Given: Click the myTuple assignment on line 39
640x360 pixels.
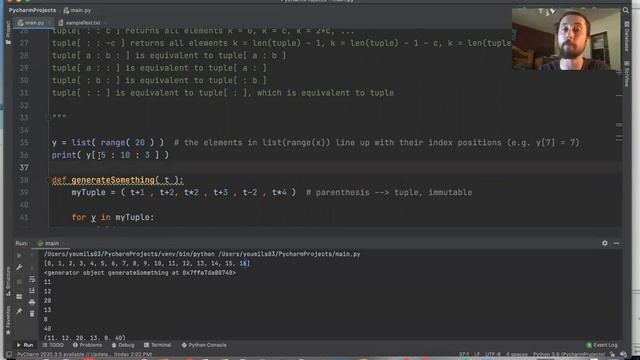Looking at the screenshot, I should (x=184, y=192).
